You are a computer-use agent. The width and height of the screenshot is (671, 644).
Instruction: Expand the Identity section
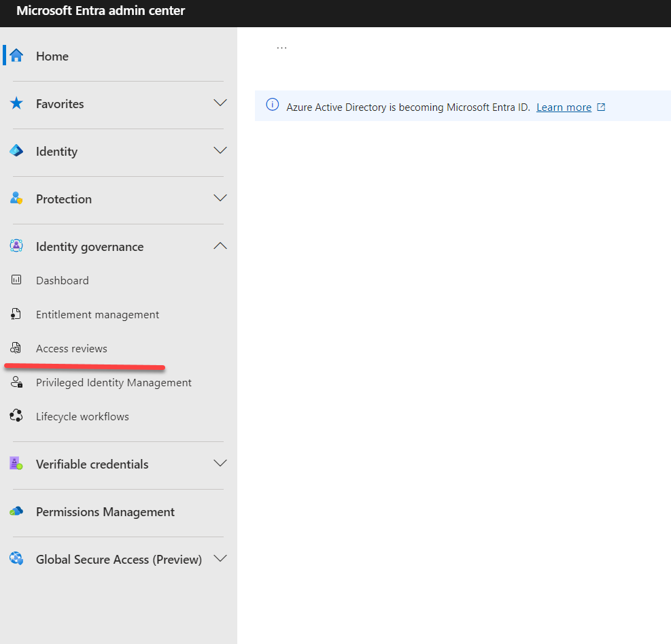(220, 150)
